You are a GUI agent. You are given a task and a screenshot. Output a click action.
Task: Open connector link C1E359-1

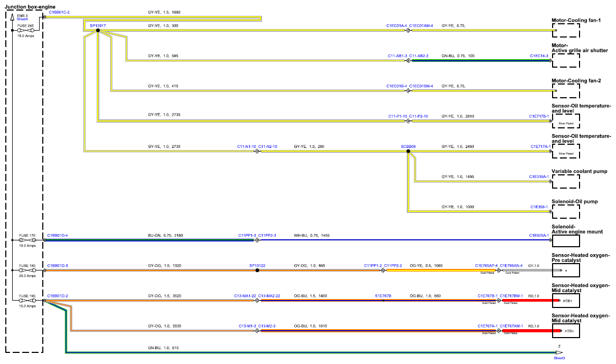[x=539, y=207]
